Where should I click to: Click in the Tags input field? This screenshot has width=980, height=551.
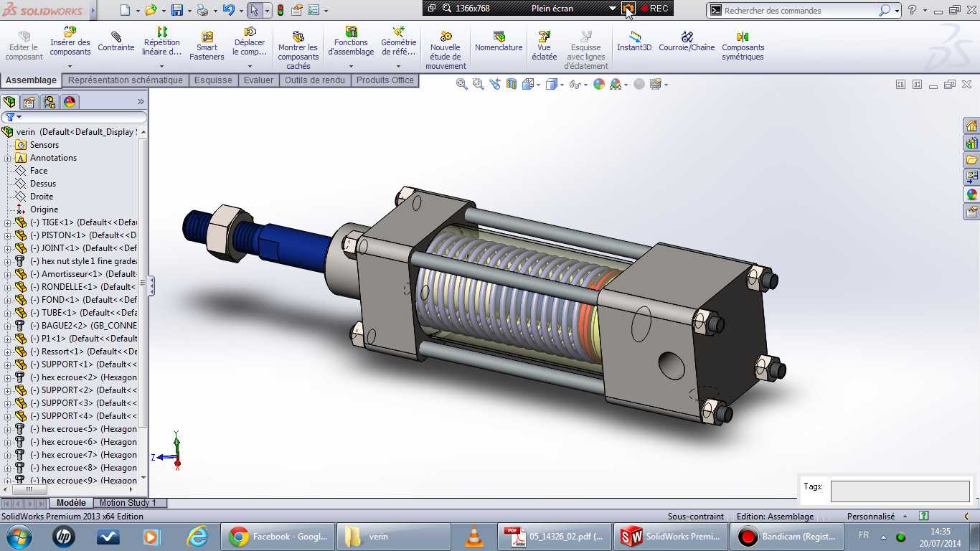tap(900, 491)
